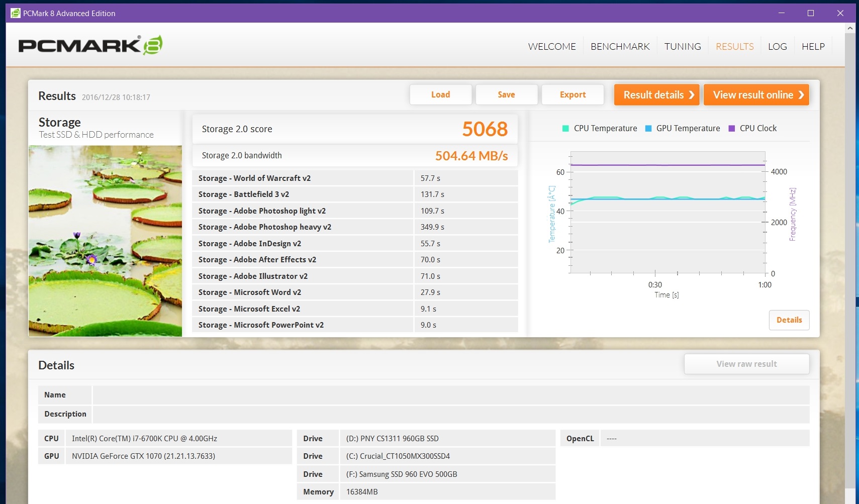Screen dimensions: 859x504
Task: Click the Save button
Action: 506,94
